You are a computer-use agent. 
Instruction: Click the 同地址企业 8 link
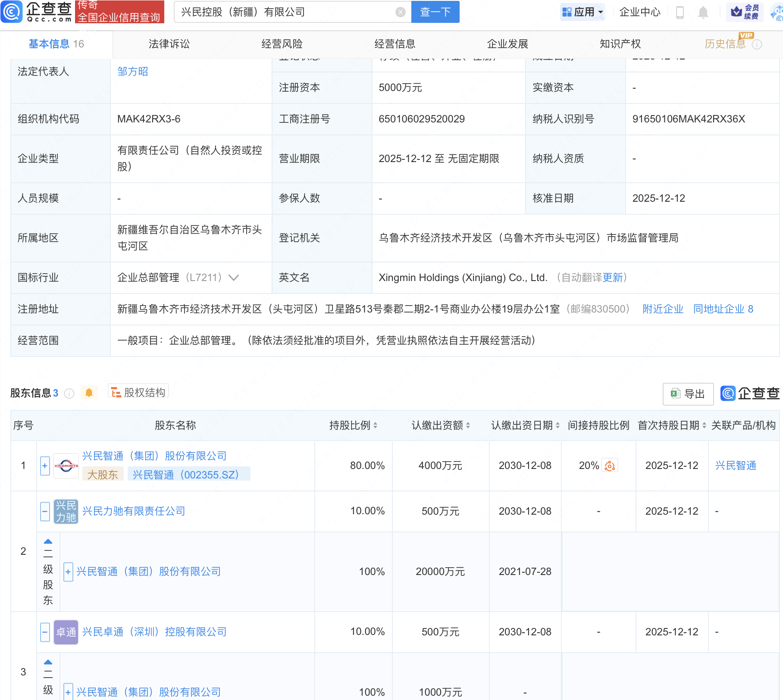723,309
